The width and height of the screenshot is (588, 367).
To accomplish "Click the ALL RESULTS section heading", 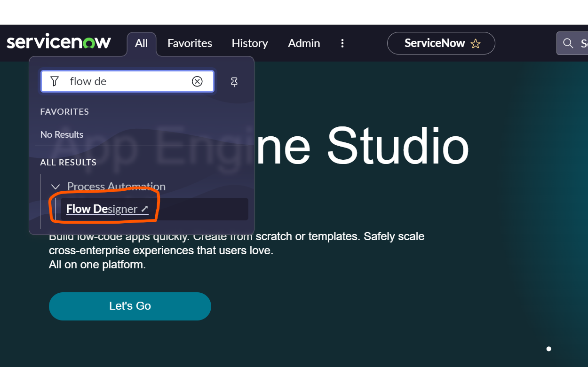I will (x=68, y=162).
